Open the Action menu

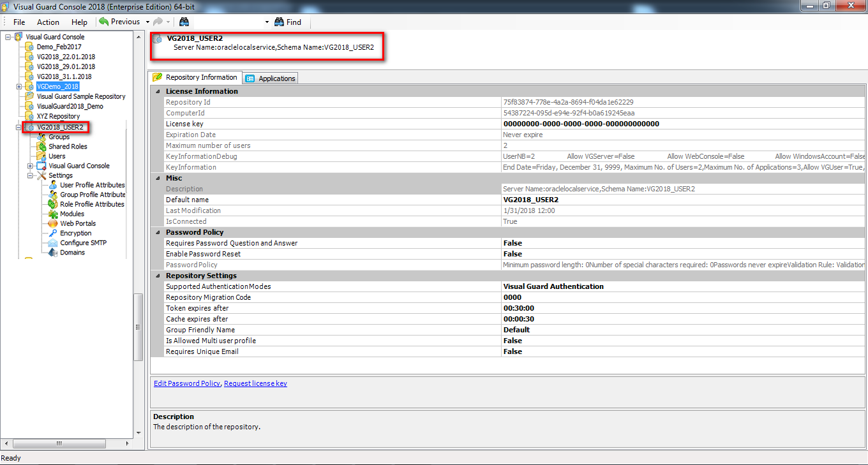(48, 21)
